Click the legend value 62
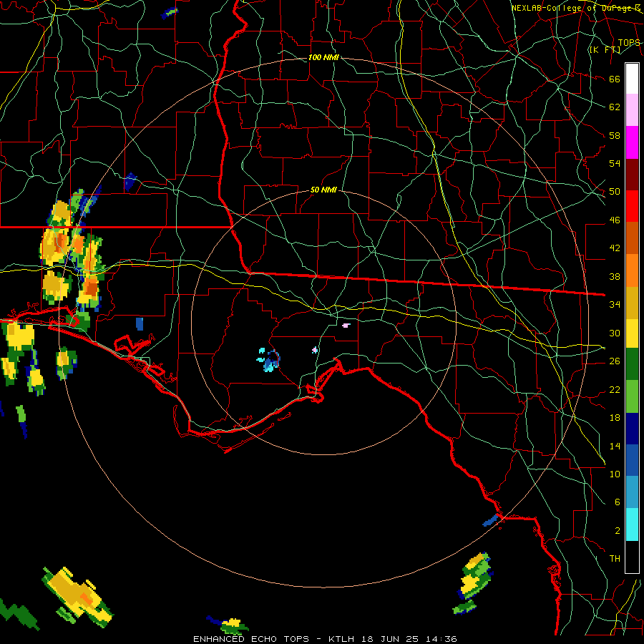Image resolution: width=644 pixels, height=644 pixels. 615,107
